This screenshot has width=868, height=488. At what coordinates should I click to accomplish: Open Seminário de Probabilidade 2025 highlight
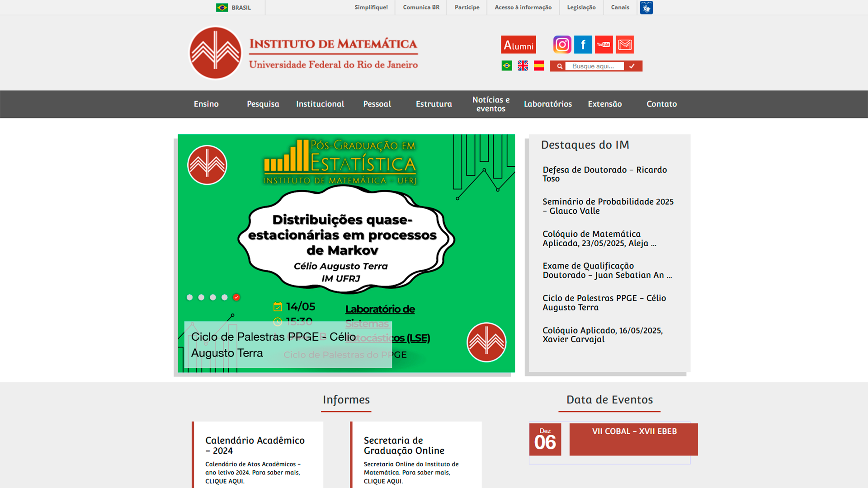tap(608, 206)
